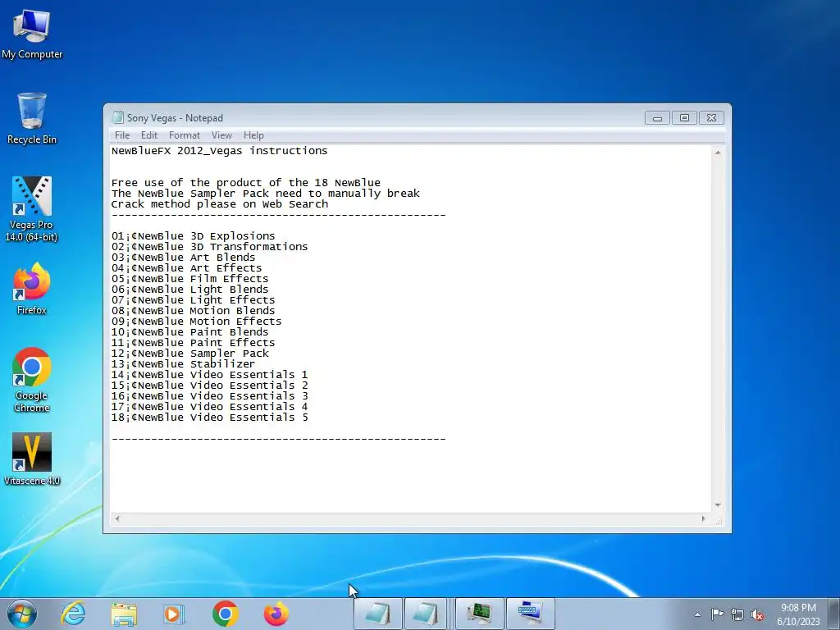
Task: Launch Vitascene 4.0 desktop shortcut
Action: pos(32,459)
